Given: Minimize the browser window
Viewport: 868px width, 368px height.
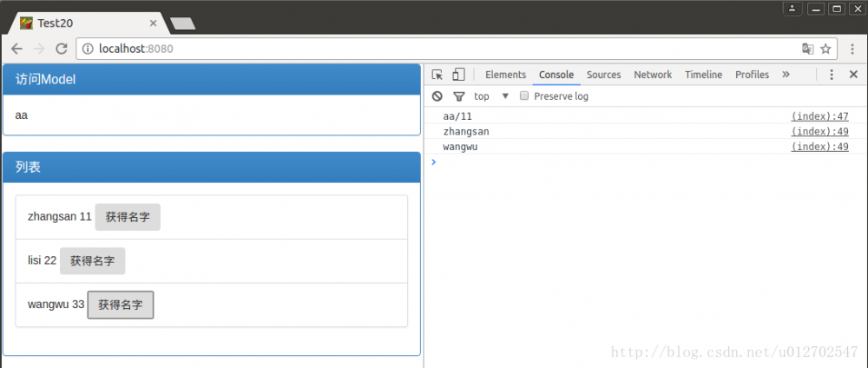Looking at the screenshot, I should 816,9.
